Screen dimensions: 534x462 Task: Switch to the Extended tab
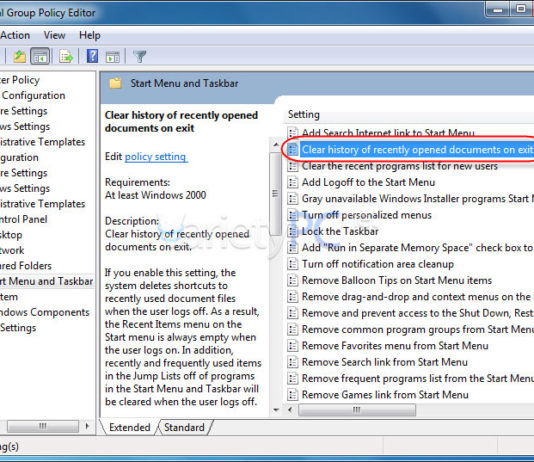129,427
